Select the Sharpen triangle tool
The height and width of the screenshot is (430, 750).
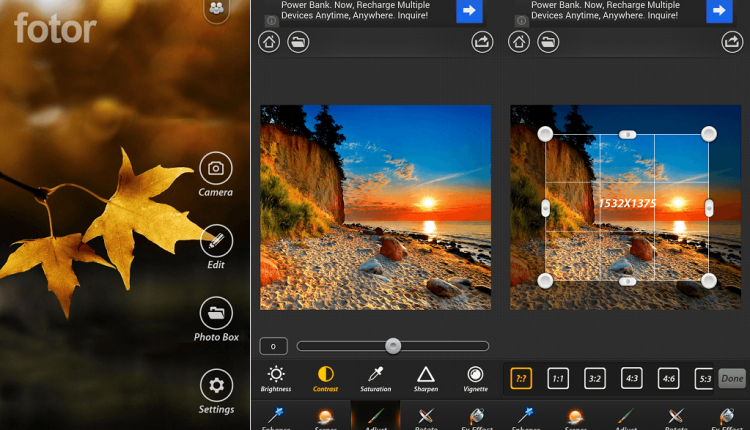click(x=426, y=376)
